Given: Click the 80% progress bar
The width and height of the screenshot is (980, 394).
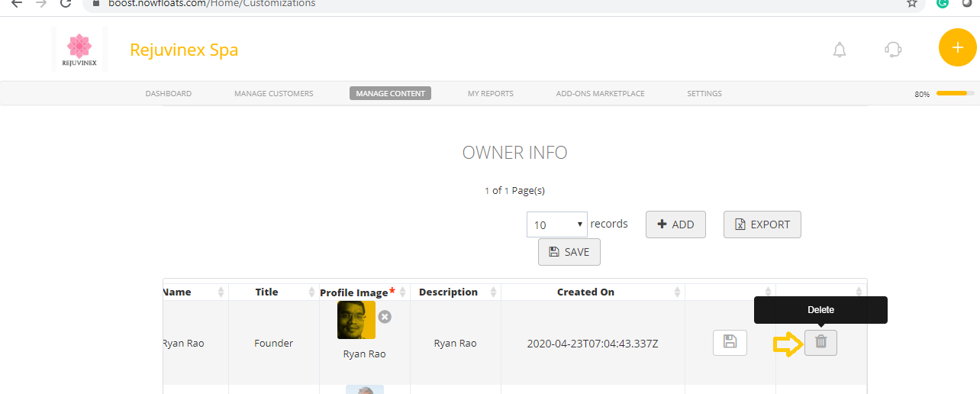Looking at the screenshot, I should click(x=955, y=93).
